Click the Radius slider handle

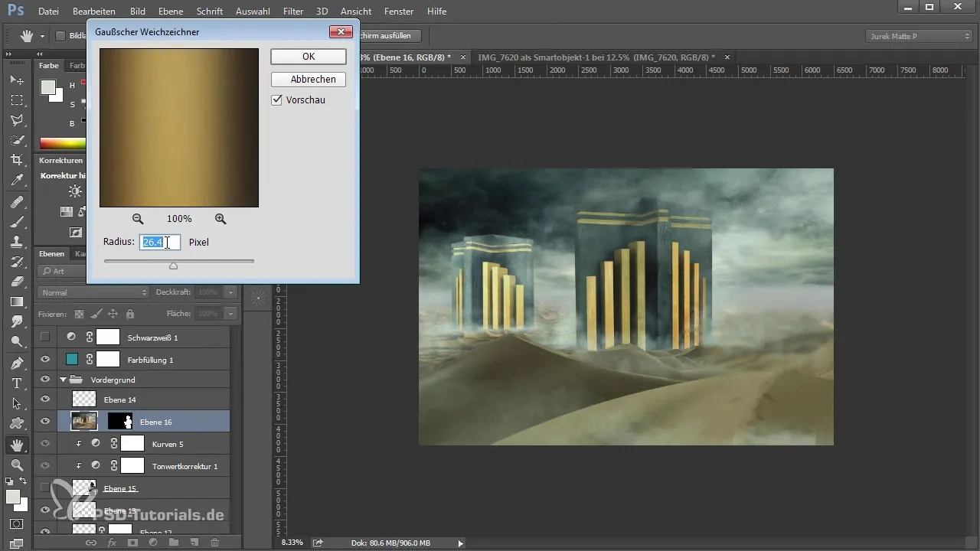click(173, 266)
